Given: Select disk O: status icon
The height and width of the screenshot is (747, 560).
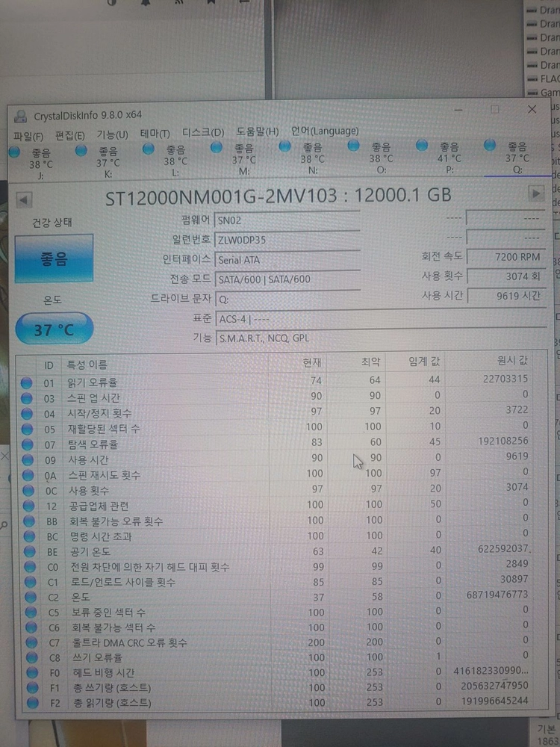Looking at the screenshot, I should point(353,146).
